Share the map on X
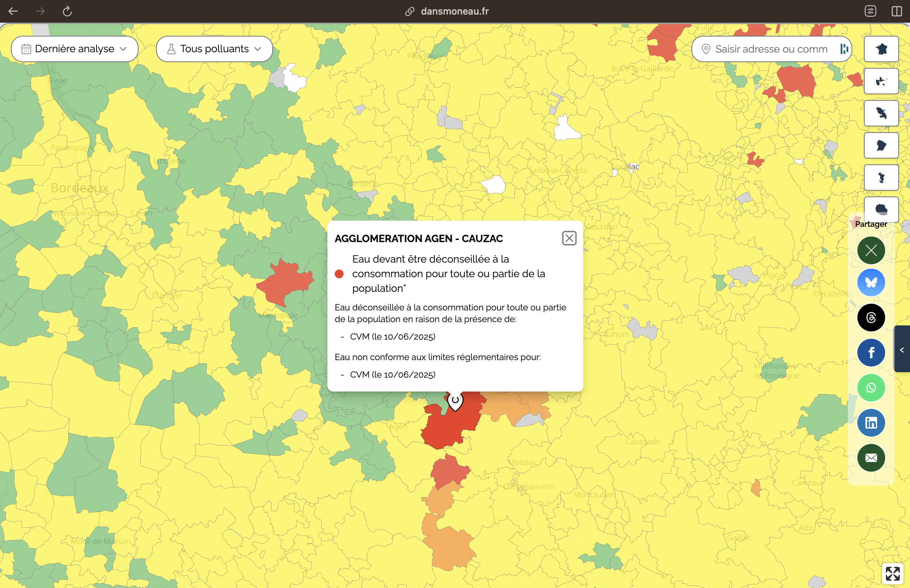The width and height of the screenshot is (910, 588). tap(871, 250)
